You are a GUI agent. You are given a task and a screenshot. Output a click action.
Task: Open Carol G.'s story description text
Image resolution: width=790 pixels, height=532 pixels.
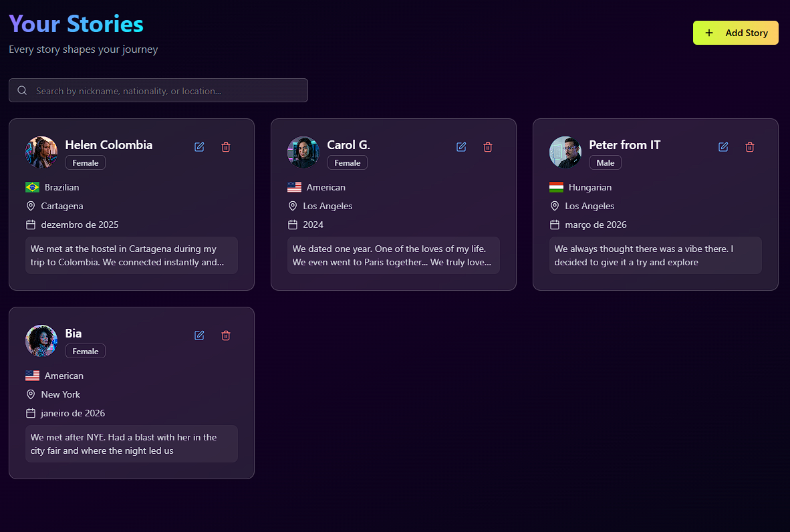tap(393, 255)
